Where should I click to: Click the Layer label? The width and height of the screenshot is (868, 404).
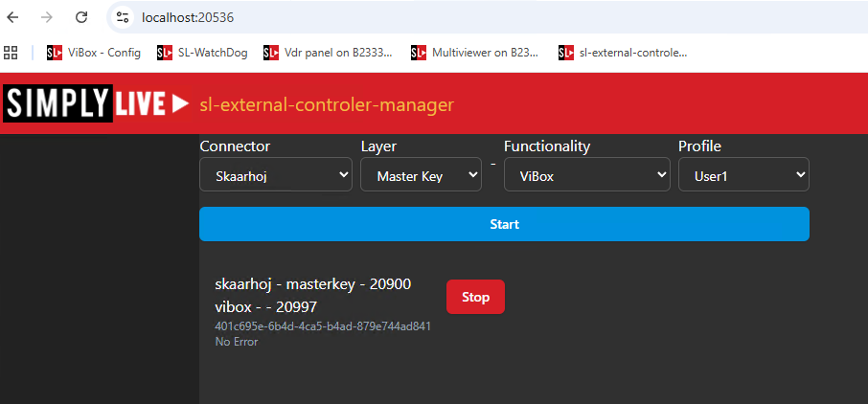[x=378, y=146]
